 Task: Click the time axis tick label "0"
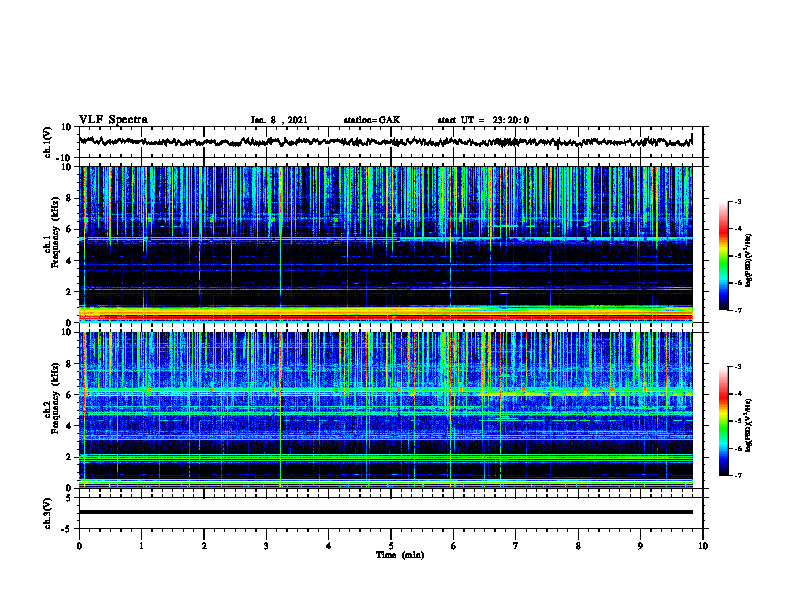click(x=79, y=546)
